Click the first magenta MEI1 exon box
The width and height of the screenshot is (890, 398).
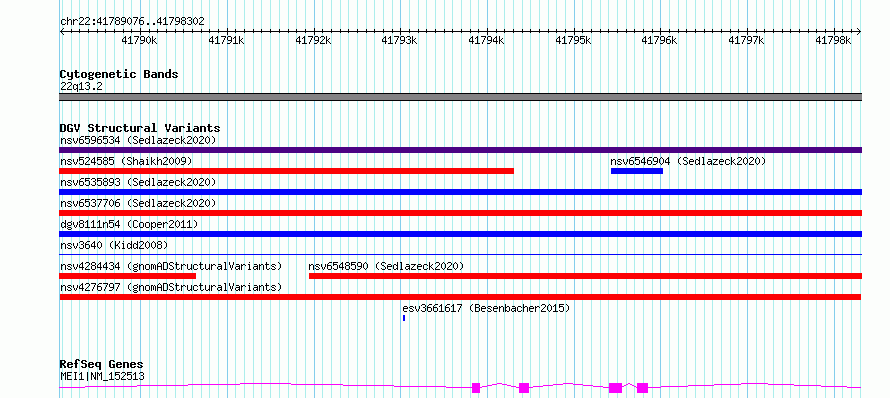point(476,388)
